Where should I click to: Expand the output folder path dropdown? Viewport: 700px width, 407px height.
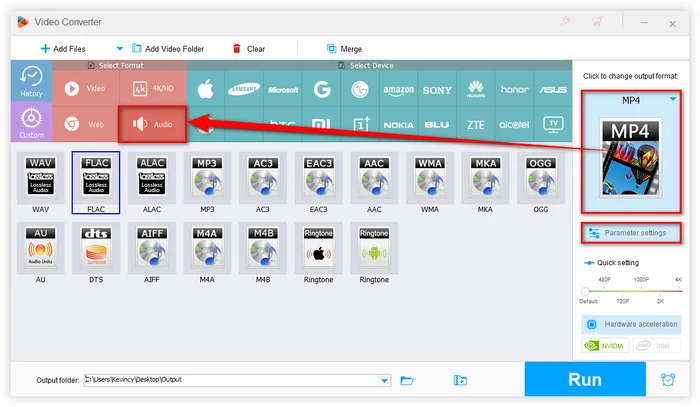384,380
